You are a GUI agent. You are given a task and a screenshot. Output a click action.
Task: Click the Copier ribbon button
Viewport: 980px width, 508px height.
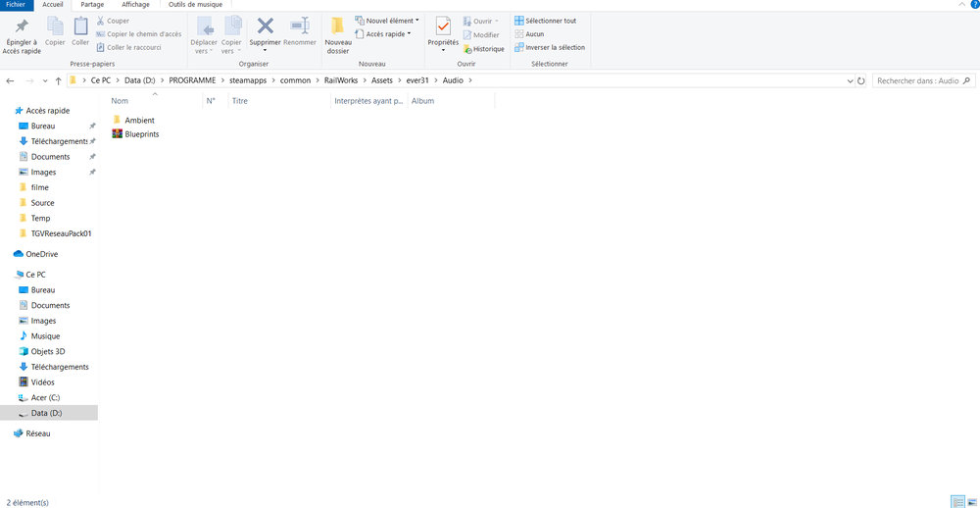tap(55, 30)
